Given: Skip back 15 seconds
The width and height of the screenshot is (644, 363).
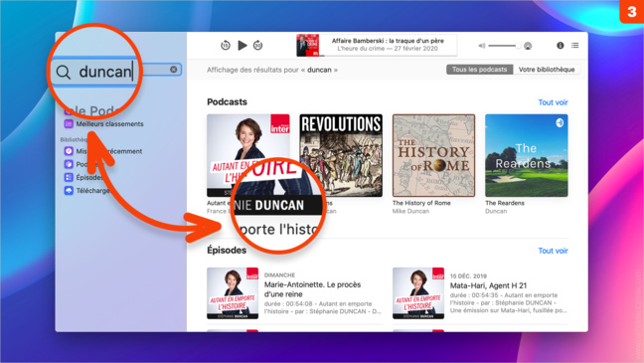Looking at the screenshot, I should (225, 45).
